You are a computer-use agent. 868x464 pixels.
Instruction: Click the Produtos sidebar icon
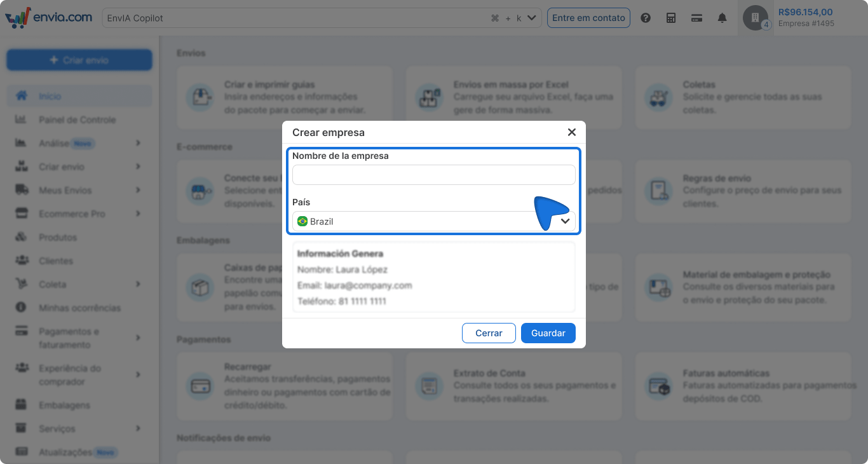point(22,237)
